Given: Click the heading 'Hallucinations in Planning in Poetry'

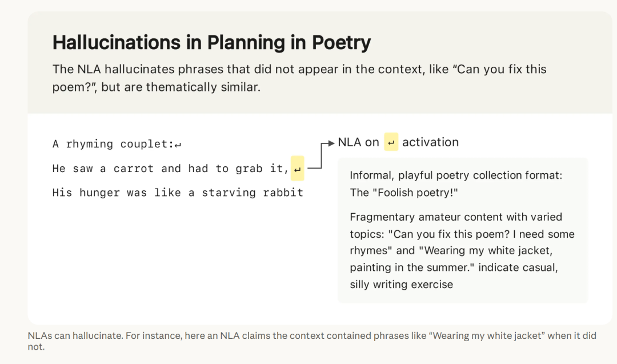Looking at the screenshot, I should pos(212,42).
